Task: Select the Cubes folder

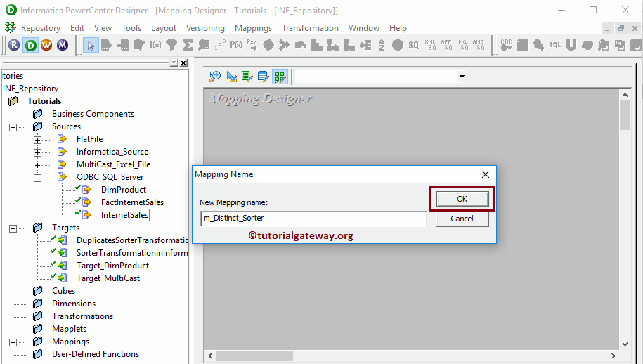Action: point(63,291)
